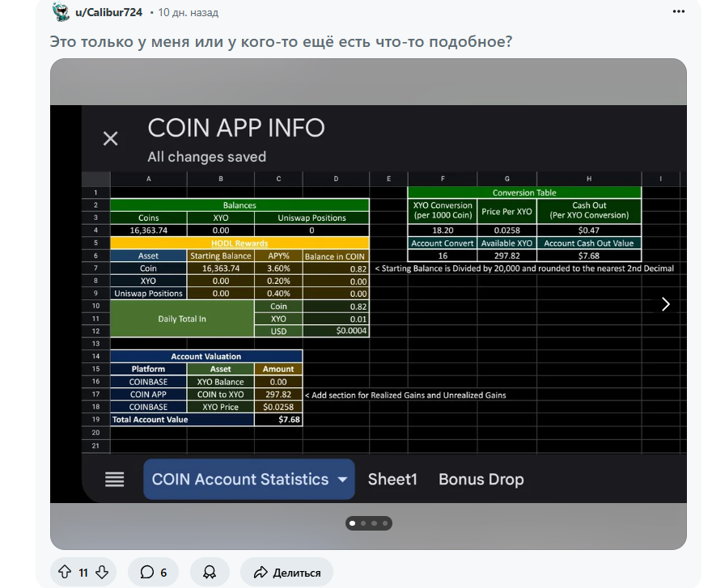Click the COIN to XYO cell
The image size is (712, 588).
click(221, 395)
